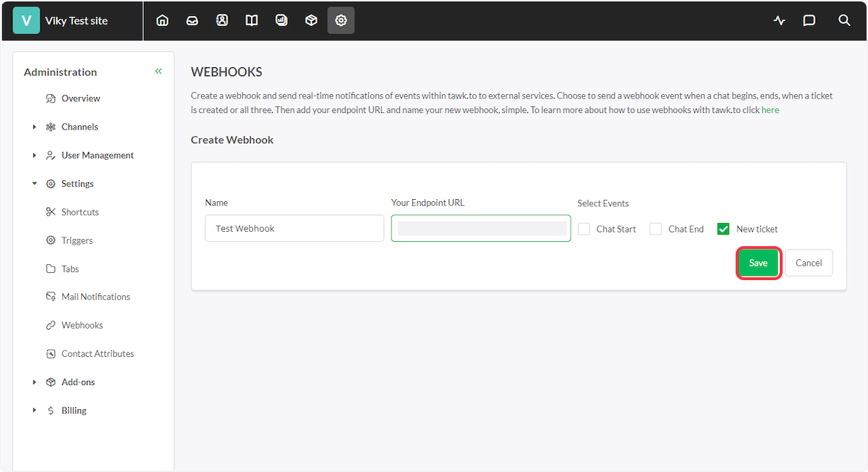The image size is (868, 472).
Task: Open the Knowledge Base book icon
Action: point(252,20)
